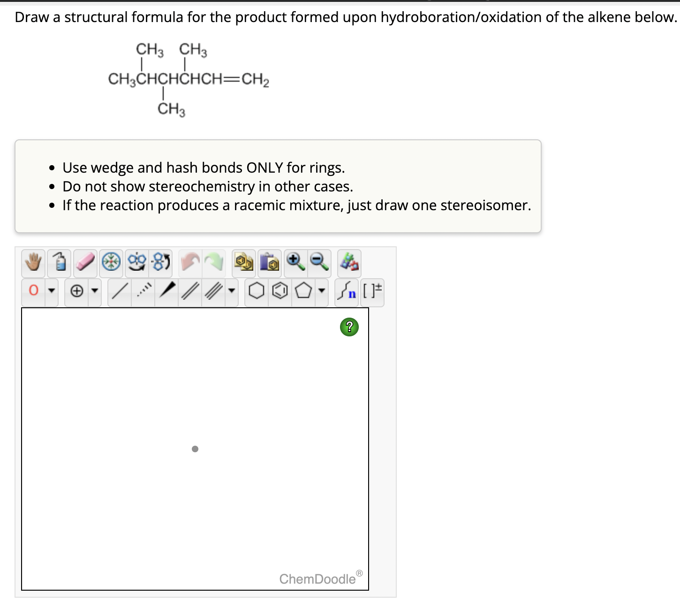Select the hand move tool
Image resolution: width=680 pixels, height=616 pixels.
(33, 262)
